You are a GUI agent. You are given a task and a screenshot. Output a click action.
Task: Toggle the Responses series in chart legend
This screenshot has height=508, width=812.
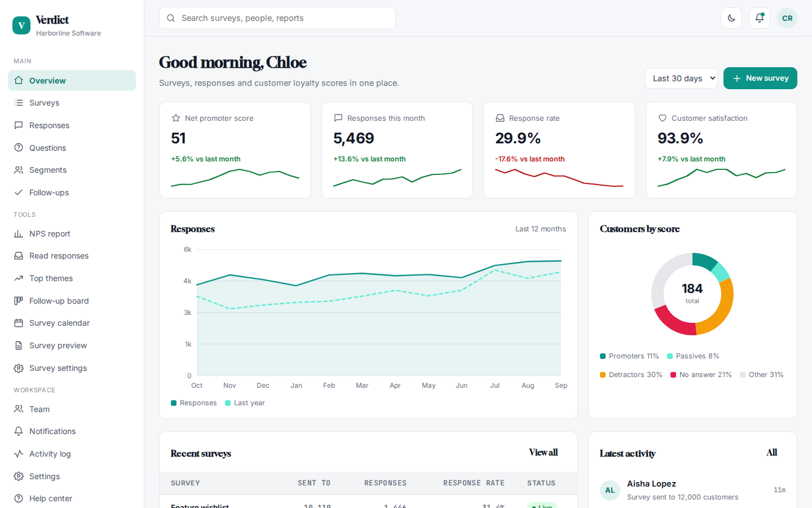click(x=194, y=403)
